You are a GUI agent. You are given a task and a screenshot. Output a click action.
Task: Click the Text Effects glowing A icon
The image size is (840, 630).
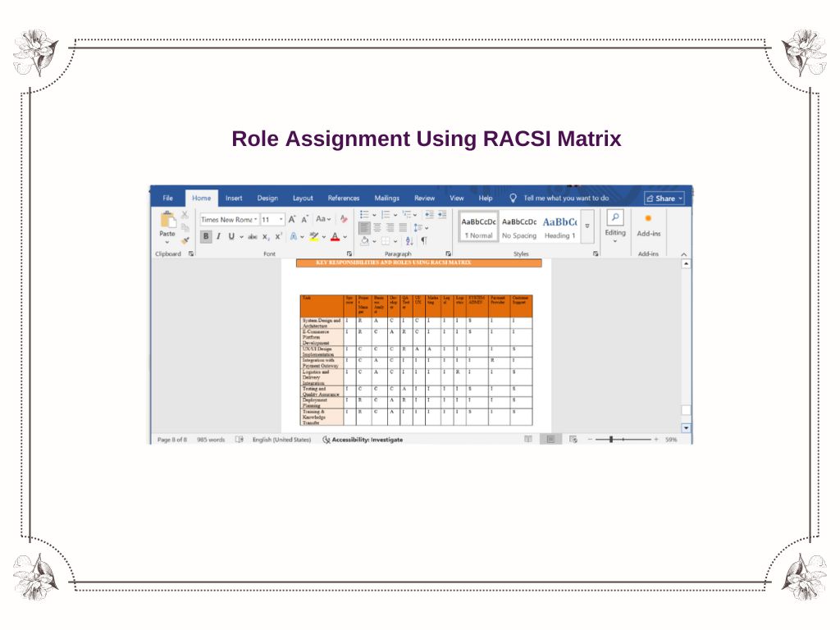[294, 236]
